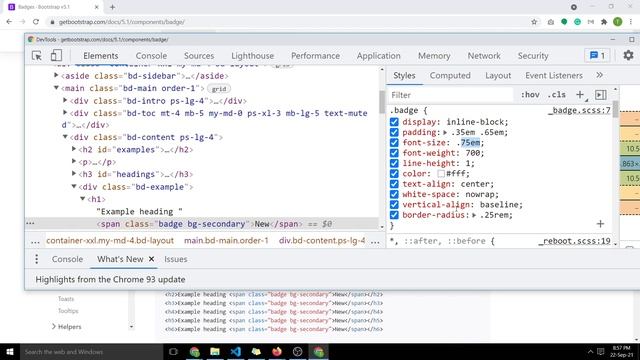Uncheck the color #fff property

(x=394, y=173)
